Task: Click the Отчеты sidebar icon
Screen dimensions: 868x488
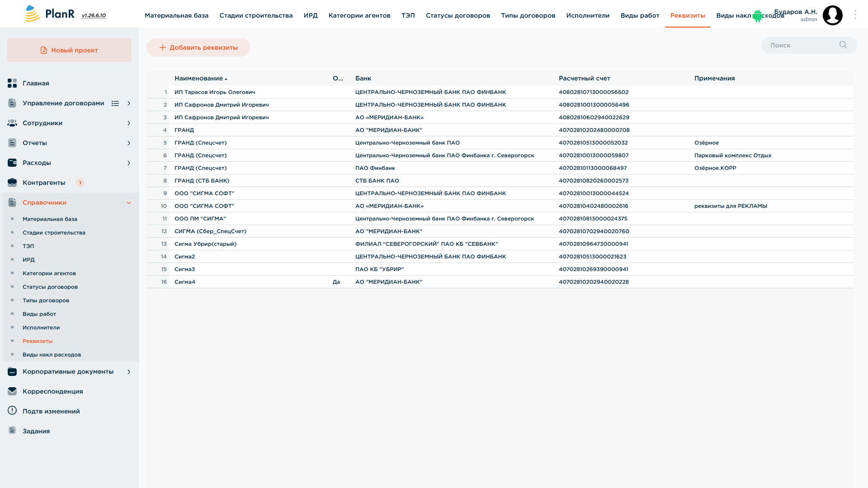Action: (12, 143)
